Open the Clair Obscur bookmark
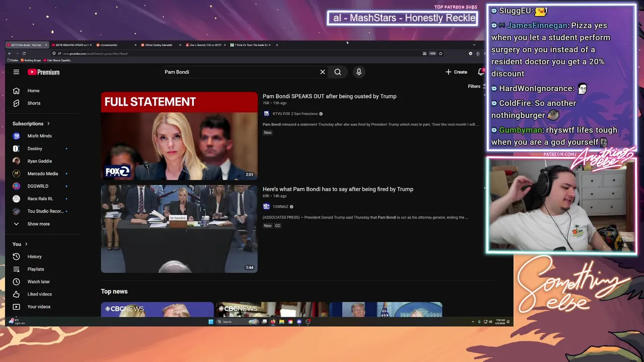This screenshot has width=644, height=362. click(x=58, y=60)
